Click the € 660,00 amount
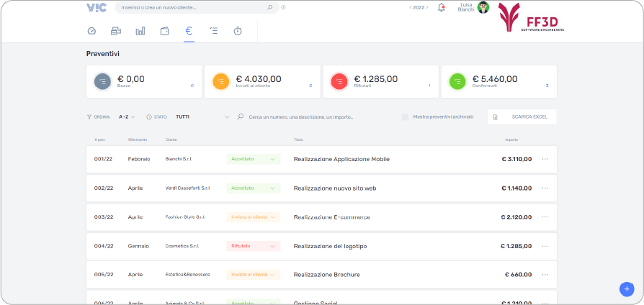The width and height of the screenshot is (644, 305). (x=519, y=275)
